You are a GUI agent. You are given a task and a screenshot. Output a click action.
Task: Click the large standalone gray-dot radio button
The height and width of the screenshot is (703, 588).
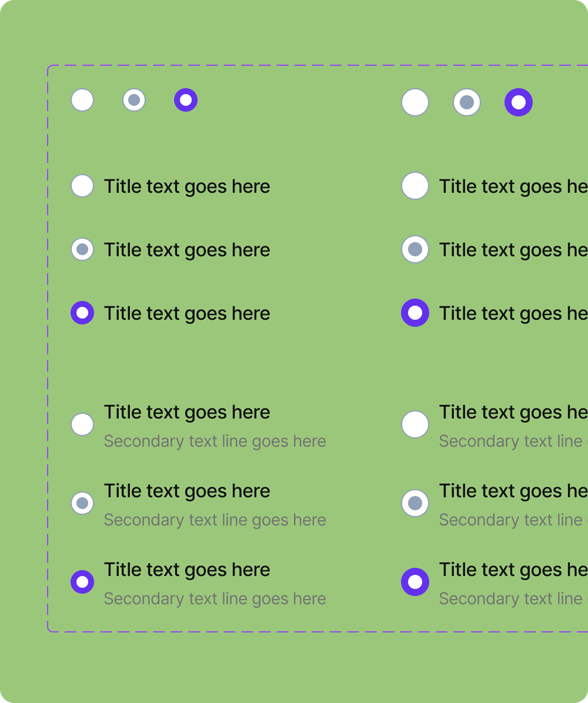pos(467,102)
